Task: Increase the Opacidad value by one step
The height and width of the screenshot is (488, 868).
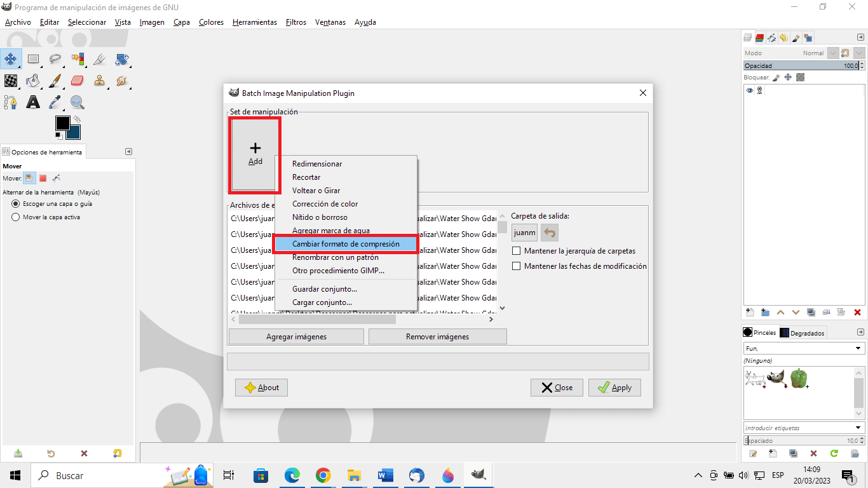Action: [861, 64]
